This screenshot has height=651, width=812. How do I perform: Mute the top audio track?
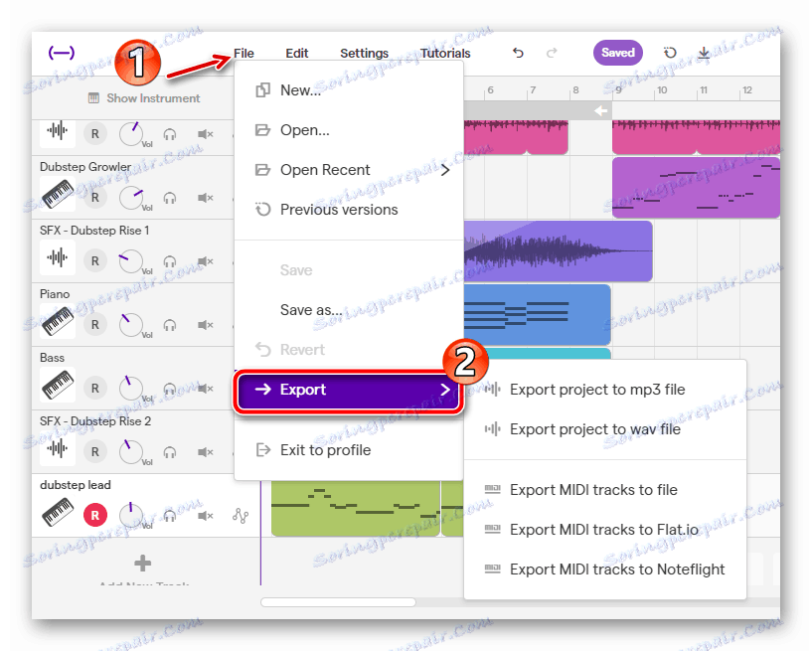click(205, 134)
